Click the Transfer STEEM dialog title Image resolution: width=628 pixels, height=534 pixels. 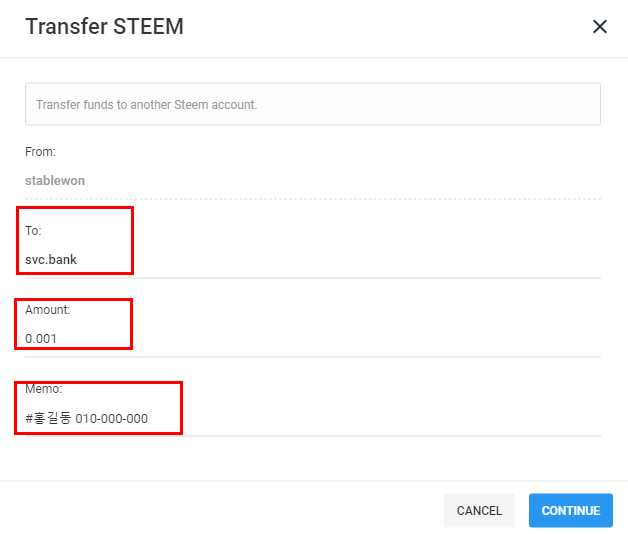tap(104, 27)
